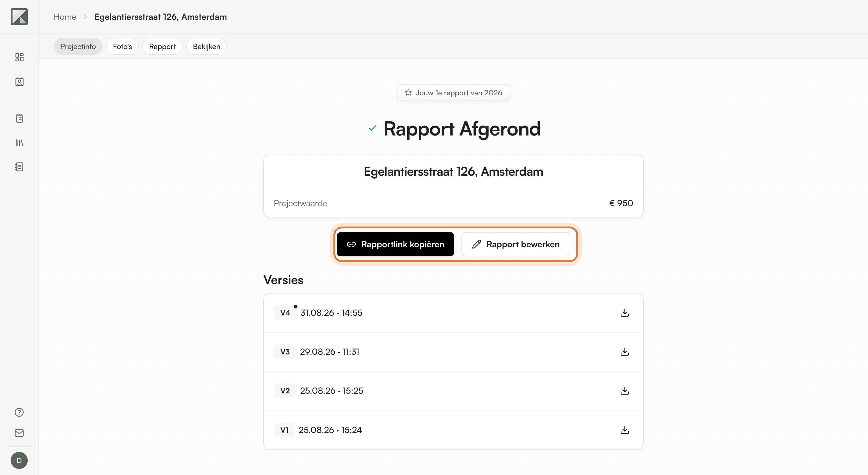Image resolution: width=868 pixels, height=475 pixels.
Task: Open the library books icon in sidebar
Action: 19,143
